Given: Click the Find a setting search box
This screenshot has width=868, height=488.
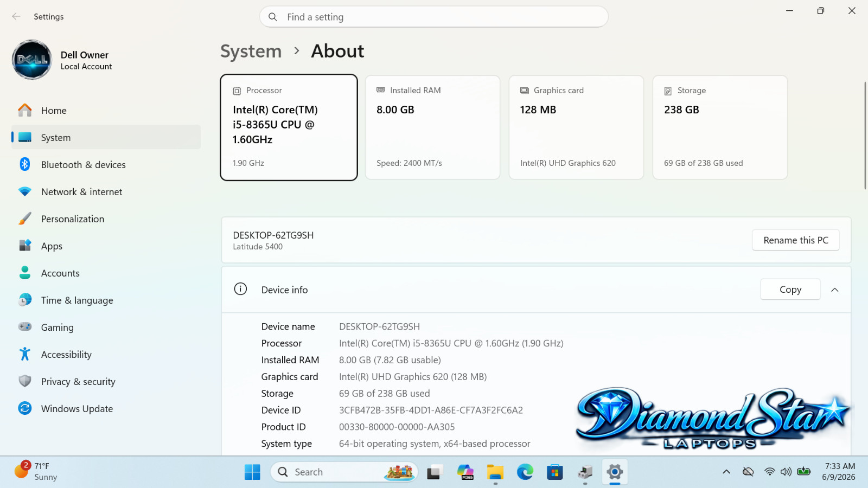Looking at the screenshot, I should pyautogui.click(x=433, y=17).
